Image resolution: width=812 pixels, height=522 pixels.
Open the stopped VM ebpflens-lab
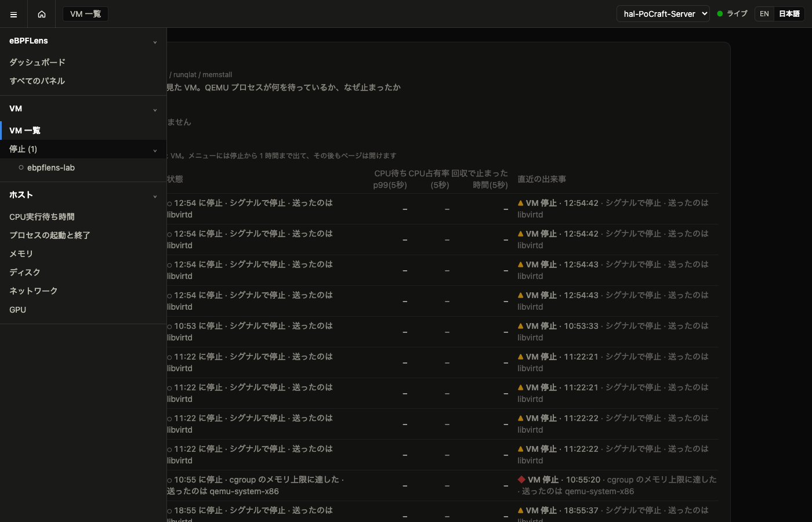(51, 168)
